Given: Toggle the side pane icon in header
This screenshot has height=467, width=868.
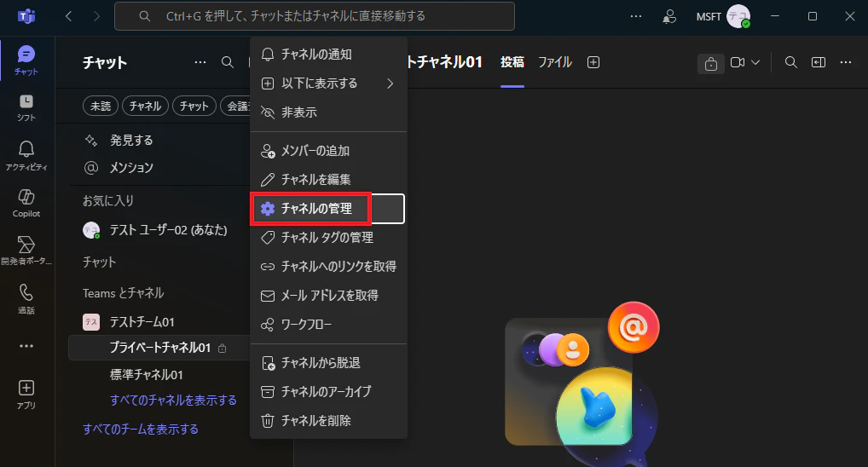Looking at the screenshot, I should [819, 62].
